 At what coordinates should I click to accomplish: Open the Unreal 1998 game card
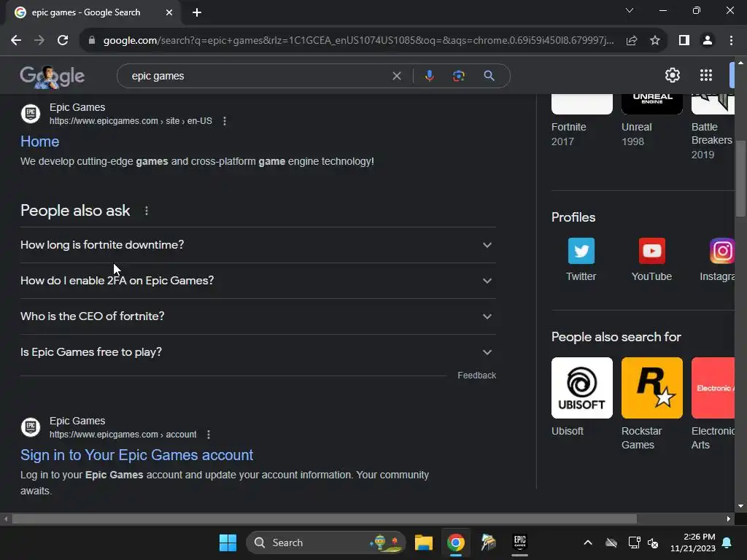pyautogui.click(x=651, y=121)
